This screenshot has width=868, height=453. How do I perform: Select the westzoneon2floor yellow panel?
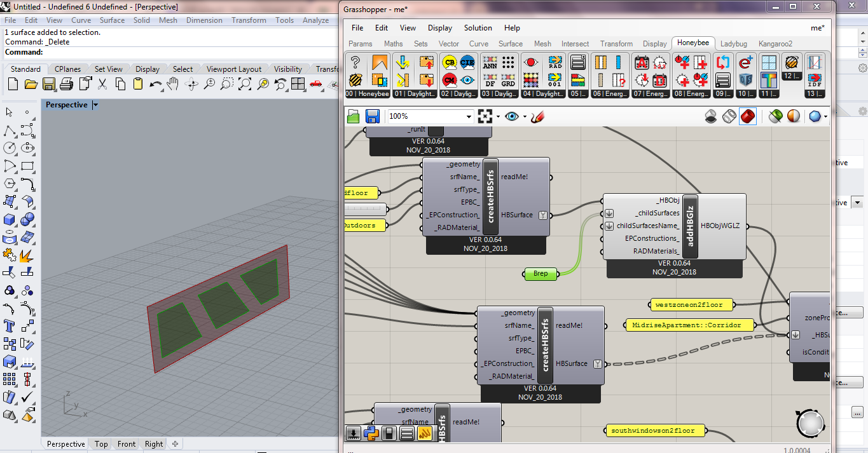[x=691, y=305]
